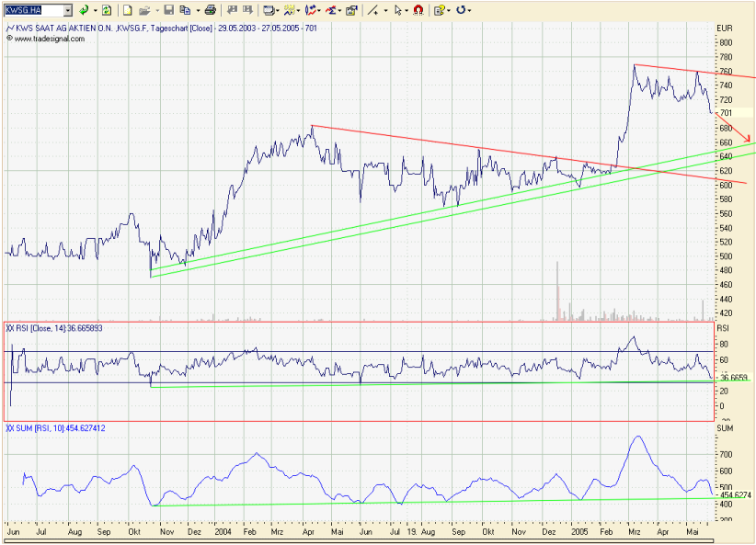Click the www.tradesignal.com link text
The image size is (756, 545).
point(49,39)
